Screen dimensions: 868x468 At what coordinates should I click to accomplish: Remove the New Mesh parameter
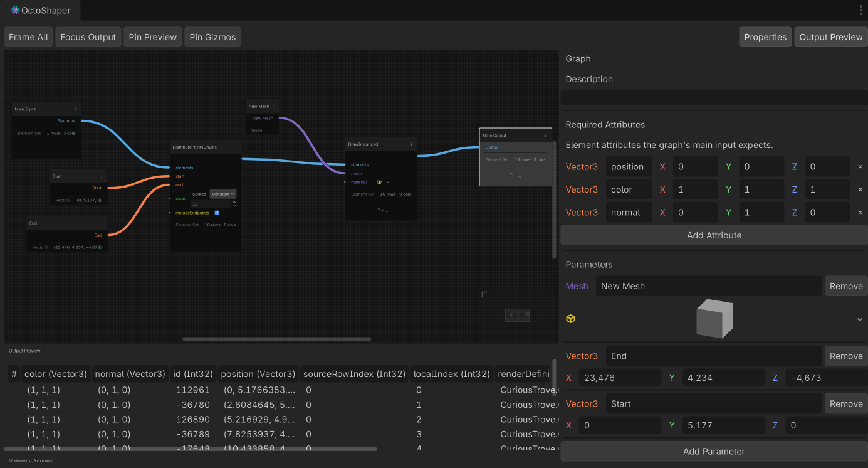coord(846,286)
